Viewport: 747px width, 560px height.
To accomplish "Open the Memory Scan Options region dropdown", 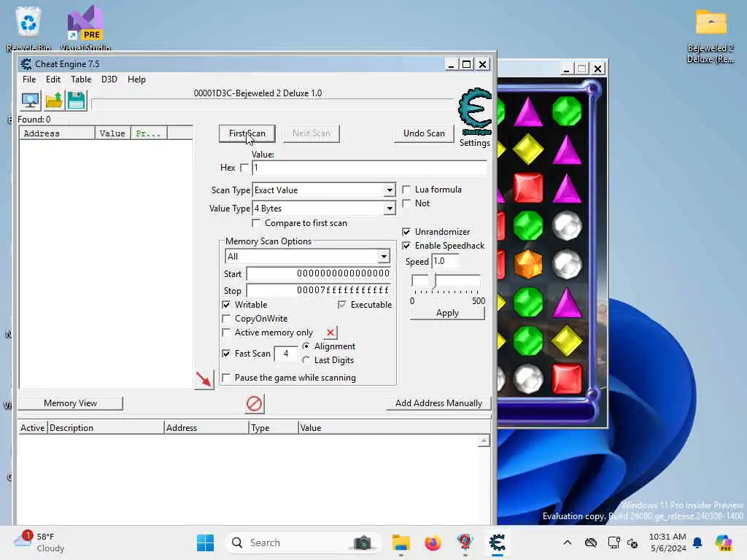I will (x=384, y=257).
